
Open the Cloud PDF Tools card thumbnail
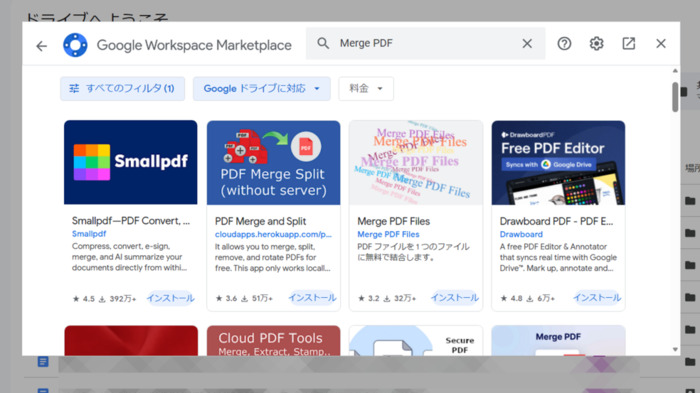coord(273,340)
